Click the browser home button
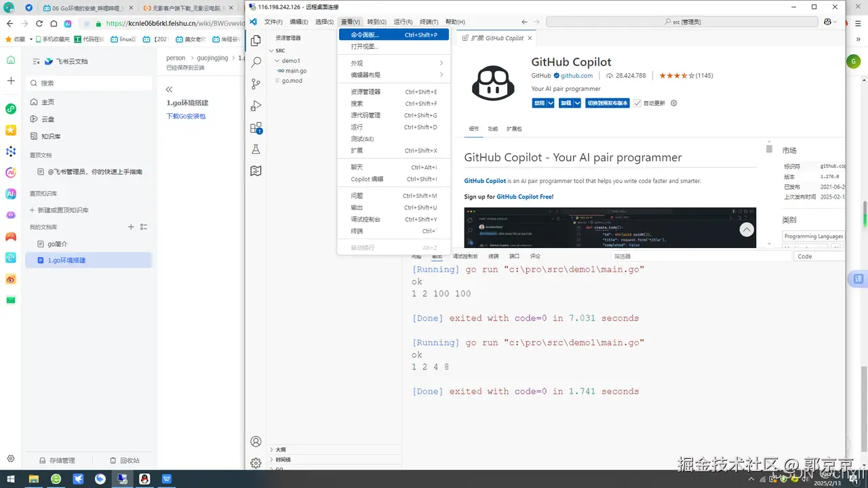The height and width of the screenshot is (488, 868). click(x=54, y=23)
